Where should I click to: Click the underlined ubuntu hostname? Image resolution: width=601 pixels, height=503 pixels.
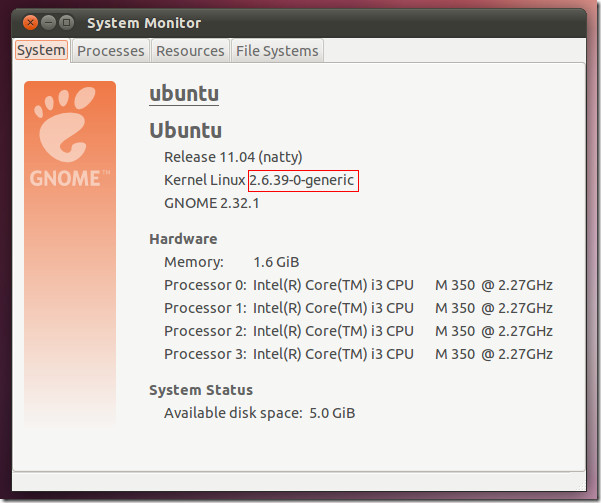point(184,94)
